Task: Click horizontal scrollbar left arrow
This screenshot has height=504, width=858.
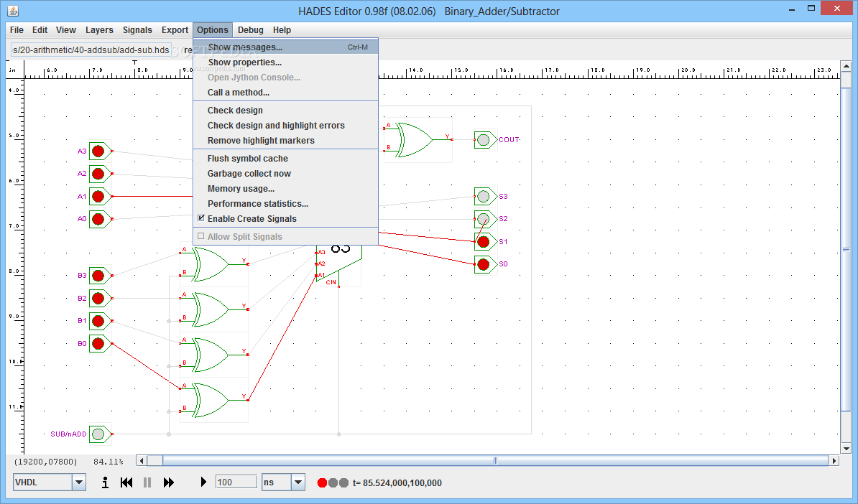Action: 142,461
